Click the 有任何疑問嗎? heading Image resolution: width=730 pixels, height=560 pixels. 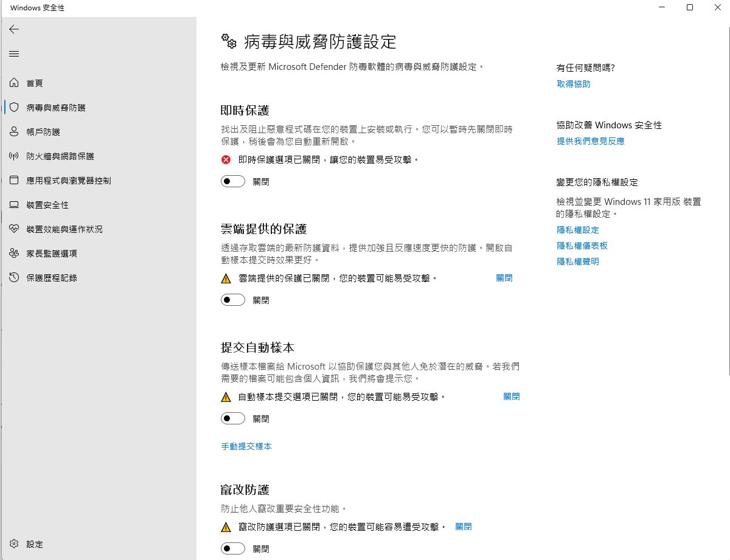(x=585, y=68)
